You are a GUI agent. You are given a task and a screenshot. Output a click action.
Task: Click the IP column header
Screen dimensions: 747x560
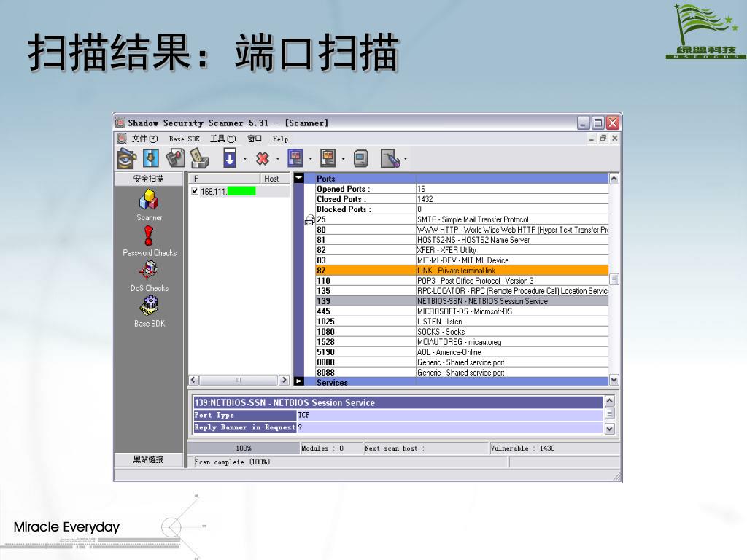pyautogui.click(x=225, y=179)
